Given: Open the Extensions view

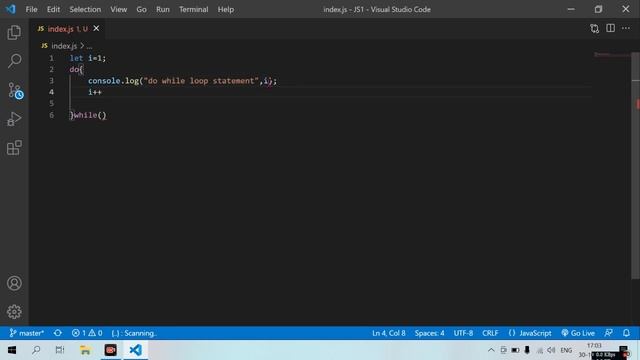Looking at the screenshot, I should (14, 148).
